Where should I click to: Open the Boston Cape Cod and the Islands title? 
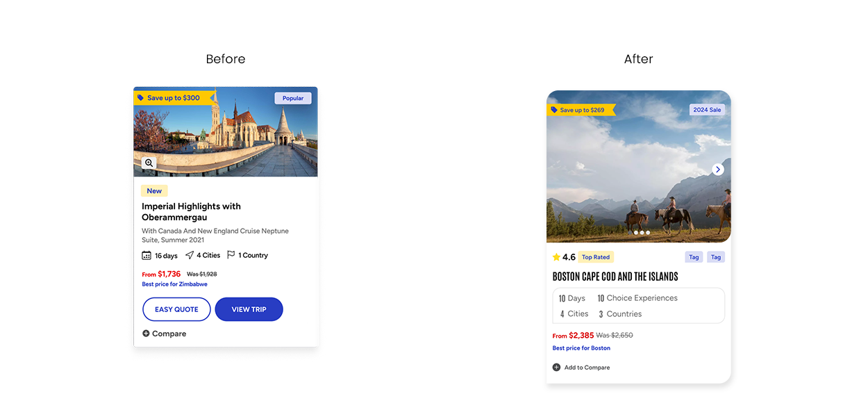coord(615,277)
